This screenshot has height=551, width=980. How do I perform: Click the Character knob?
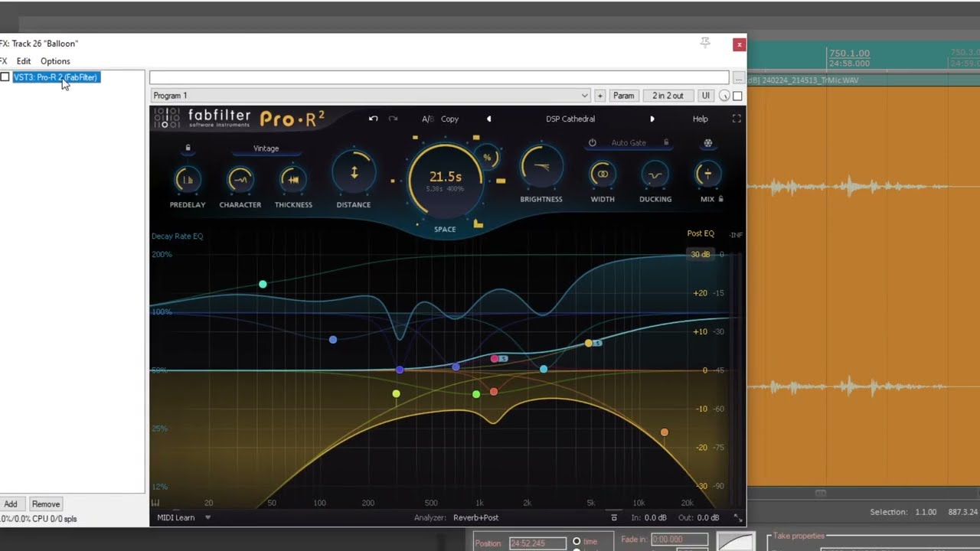click(x=240, y=180)
